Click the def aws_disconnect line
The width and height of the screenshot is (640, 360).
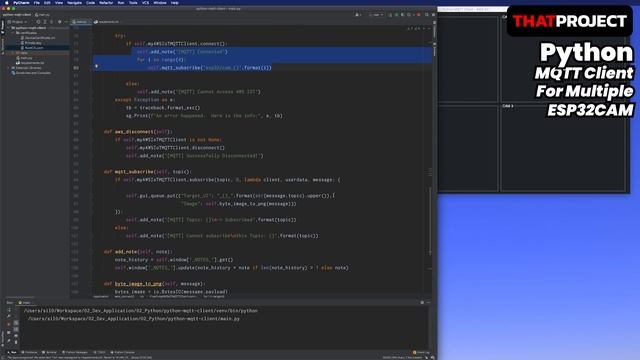coord(138,132)
